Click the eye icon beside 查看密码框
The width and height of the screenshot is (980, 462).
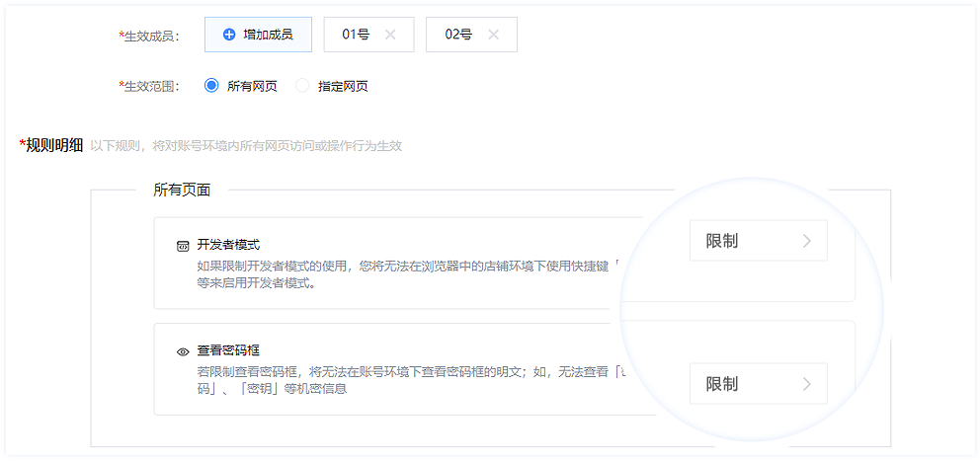click(183, 350)
